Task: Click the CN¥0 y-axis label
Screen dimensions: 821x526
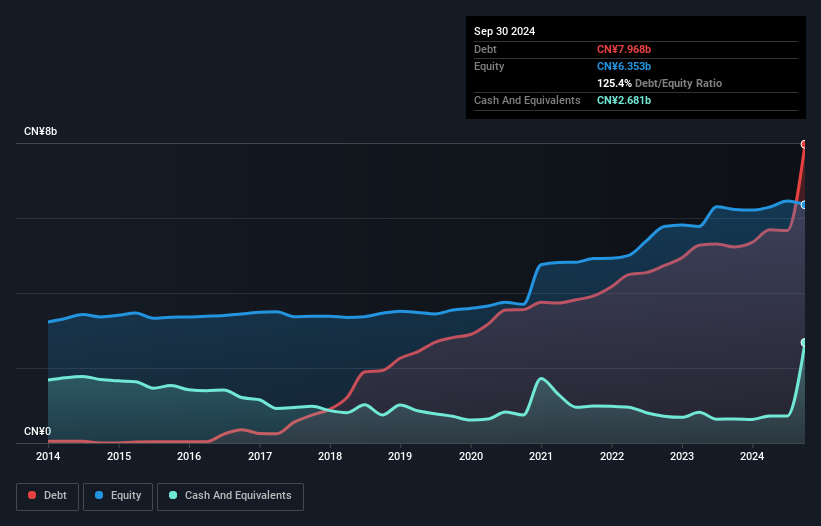Action: [38, 431]
